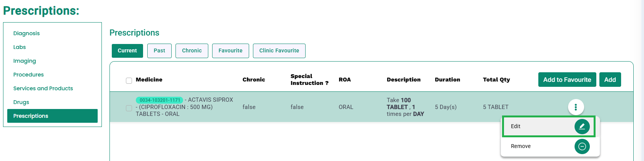Image resolution: width=644 pixels, height=161 pixels.
Task: Click the minus-circle Remove icon
Action: [582, 146]
